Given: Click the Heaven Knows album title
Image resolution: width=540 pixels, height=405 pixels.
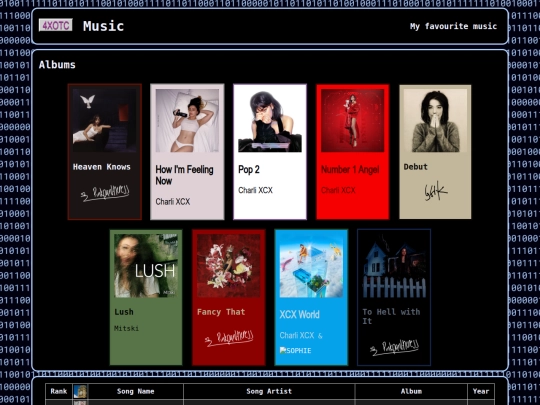Looking at the screenshot, I should [102, 167].
